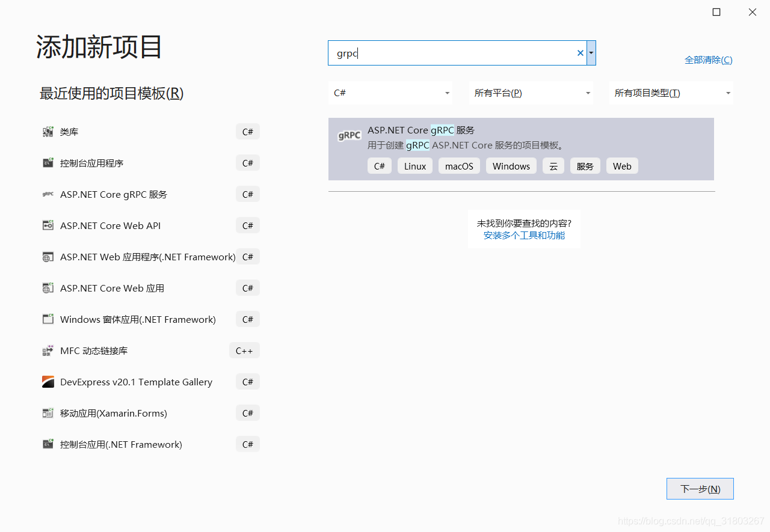The image size is (770, 532).
Task: Select MFC 动态链接库 template
Action: click(x=150, y=350)
